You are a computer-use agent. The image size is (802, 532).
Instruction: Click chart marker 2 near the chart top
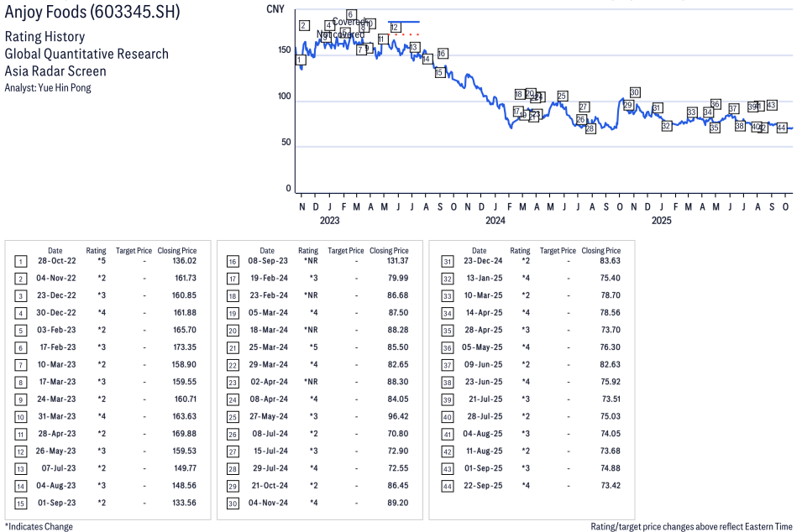click(303, 25)
